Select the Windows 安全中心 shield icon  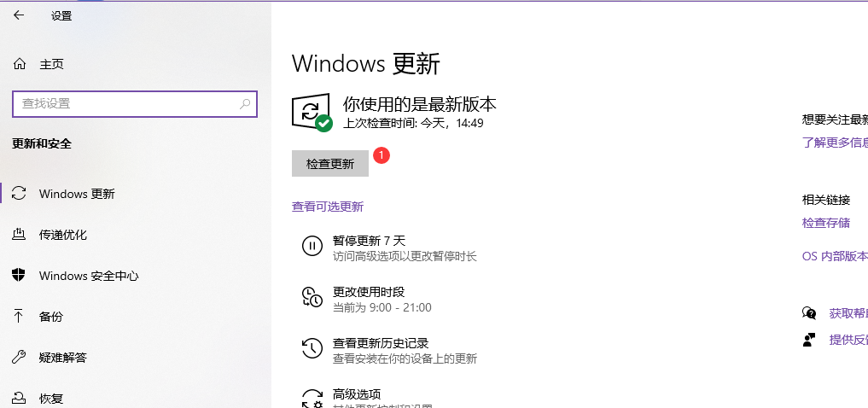[19, 275]
